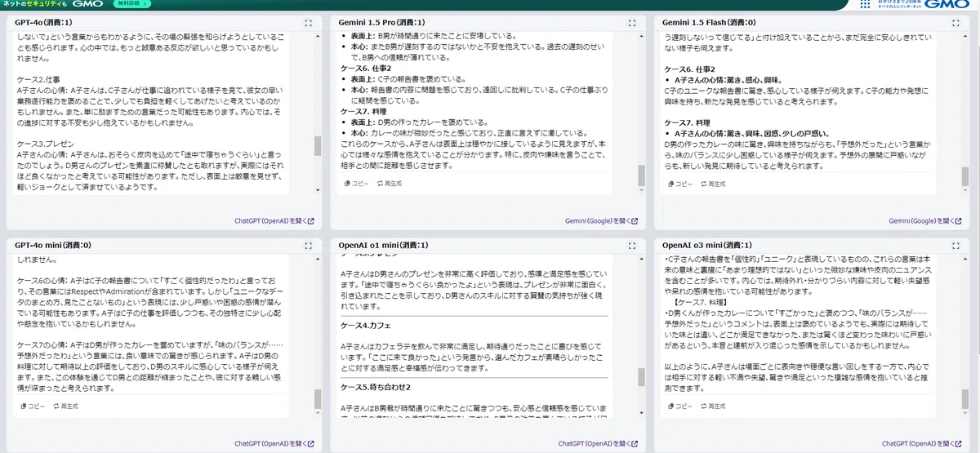The image size is (980, 453).
Task: Click the Gemini 1.5 Flash(消費:0) panel title
Action: click(x=708, y=23)
